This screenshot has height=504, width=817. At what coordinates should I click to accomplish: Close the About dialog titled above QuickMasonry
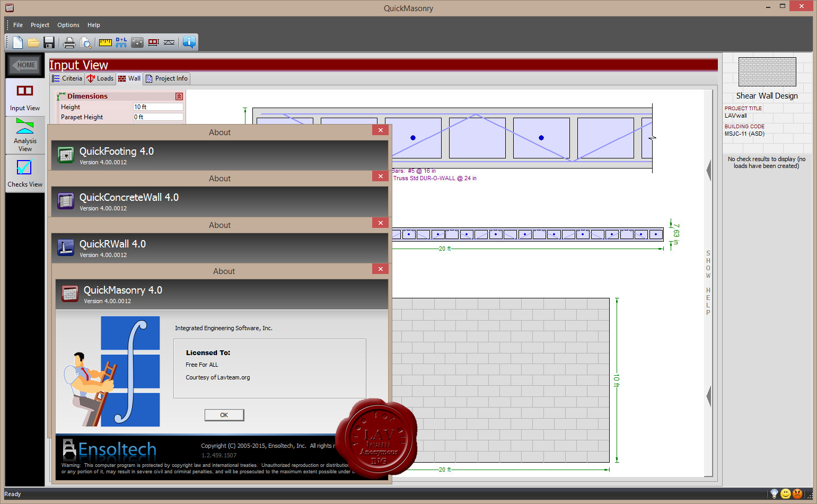[x=381, y=269]
